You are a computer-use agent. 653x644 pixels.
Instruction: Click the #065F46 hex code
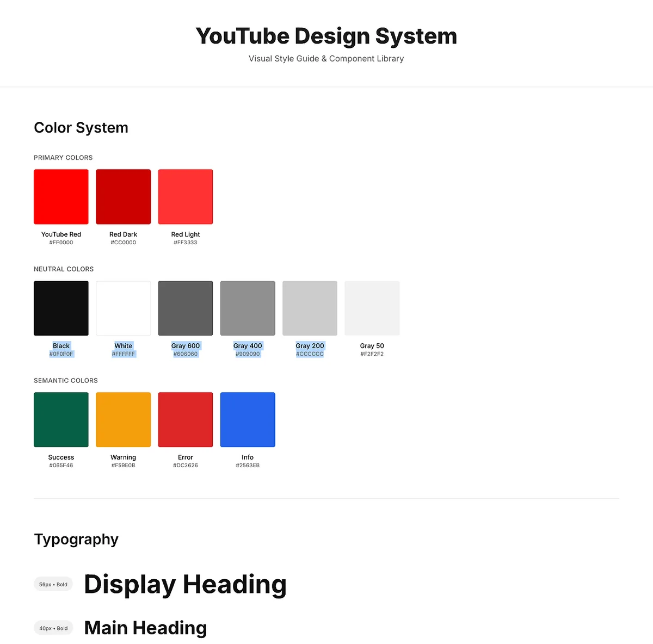pyautogui.click(x=61, y=466)
